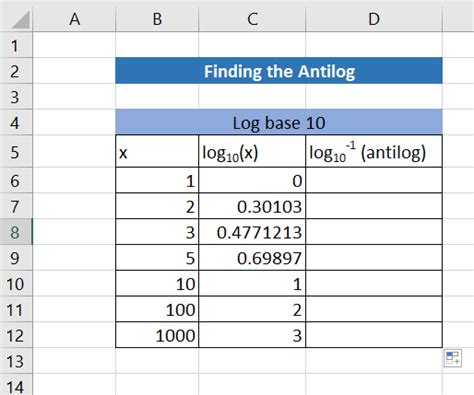This screenshot has height=395, width=474.
Task: Select column C header
Action: click(252, 19)
